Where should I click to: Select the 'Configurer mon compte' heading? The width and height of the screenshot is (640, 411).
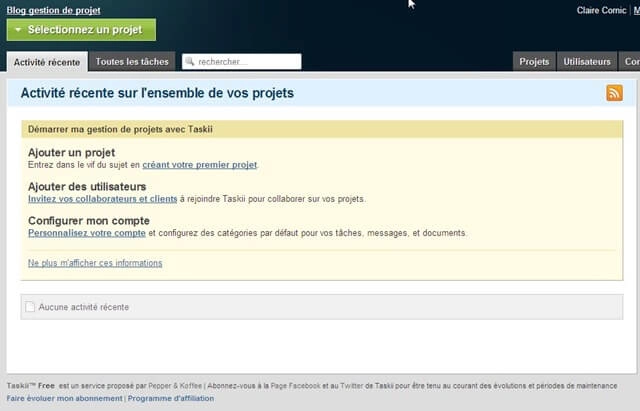point(89,221)
